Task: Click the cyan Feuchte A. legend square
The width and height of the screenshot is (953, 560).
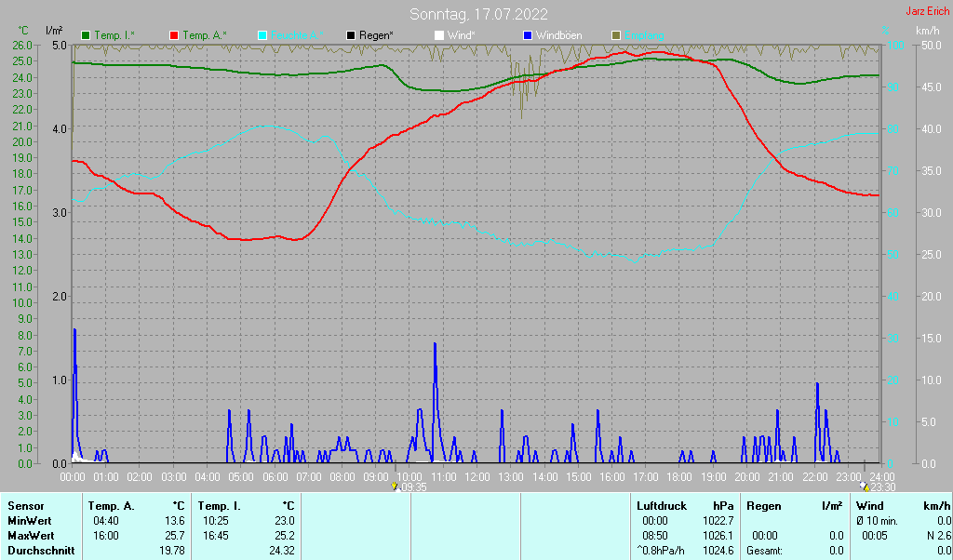Action: click(262, 36)
